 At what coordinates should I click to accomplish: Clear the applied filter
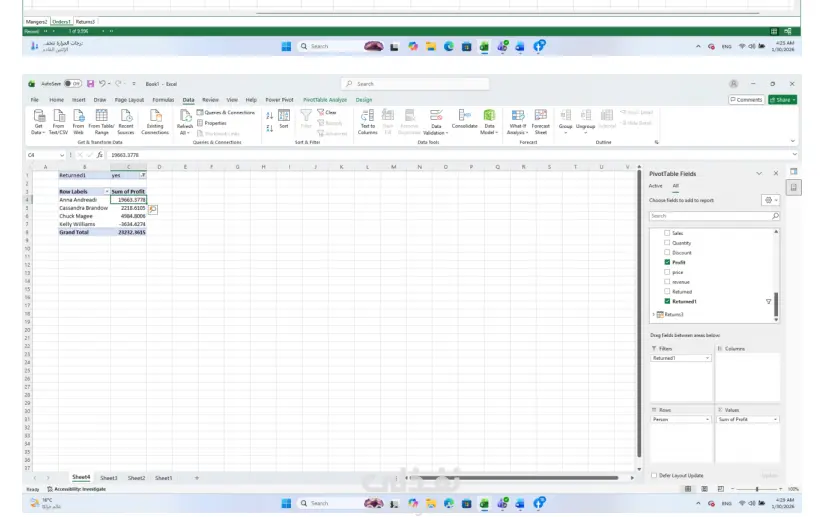327,113
